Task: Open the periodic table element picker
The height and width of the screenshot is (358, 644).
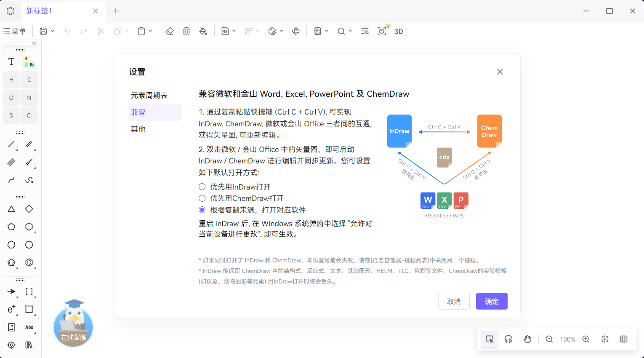Action: tap(29, 62)
